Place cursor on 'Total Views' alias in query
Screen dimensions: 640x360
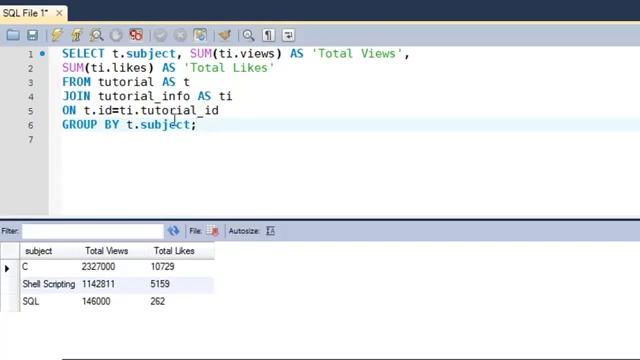click(357, 54)
